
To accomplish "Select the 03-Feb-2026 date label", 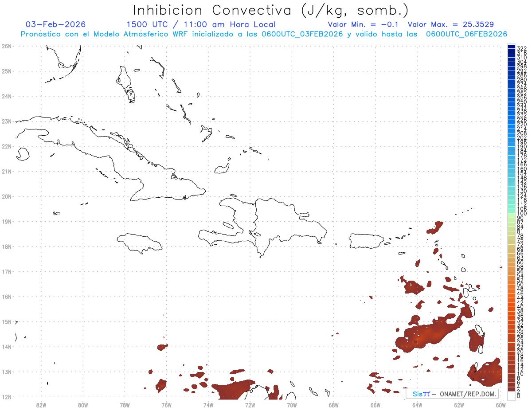I will [x=55, y=24].
